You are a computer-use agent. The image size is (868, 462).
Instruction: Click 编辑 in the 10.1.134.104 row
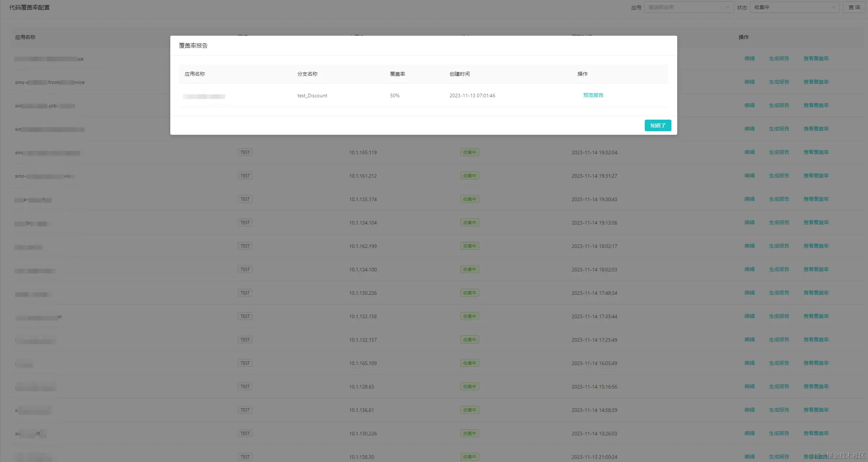pos(749,222)
